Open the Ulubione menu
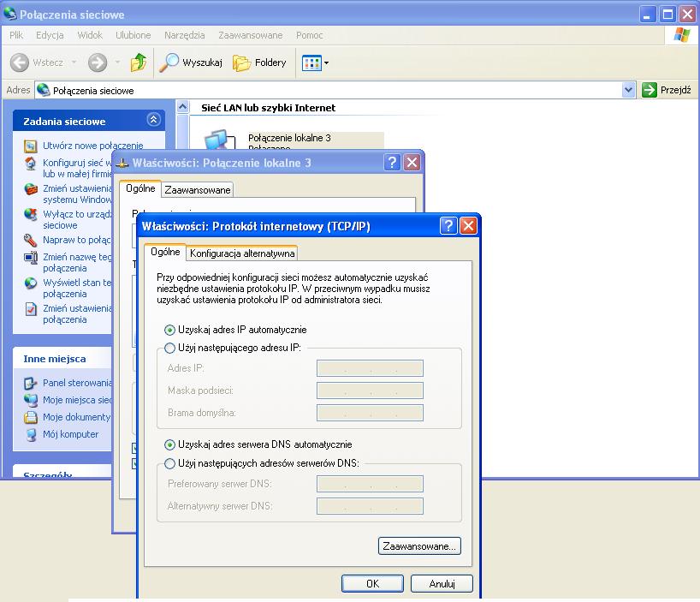The width and height of the screenshot is (700, 602). pyautogui.click(x=133, y=35)
